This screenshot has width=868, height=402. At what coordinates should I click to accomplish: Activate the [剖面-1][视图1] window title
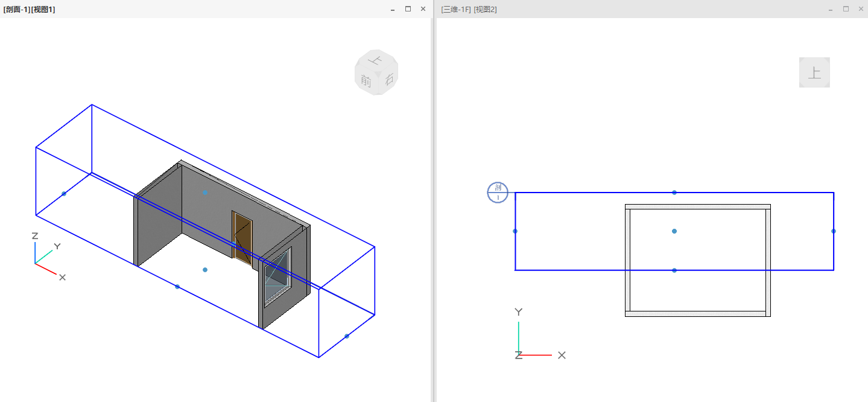29,9
